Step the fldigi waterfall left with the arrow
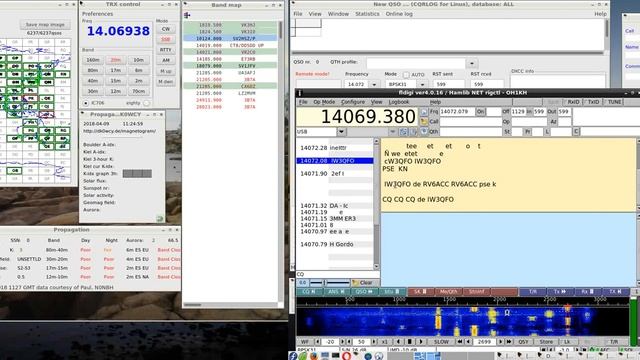 click(399, 342)
